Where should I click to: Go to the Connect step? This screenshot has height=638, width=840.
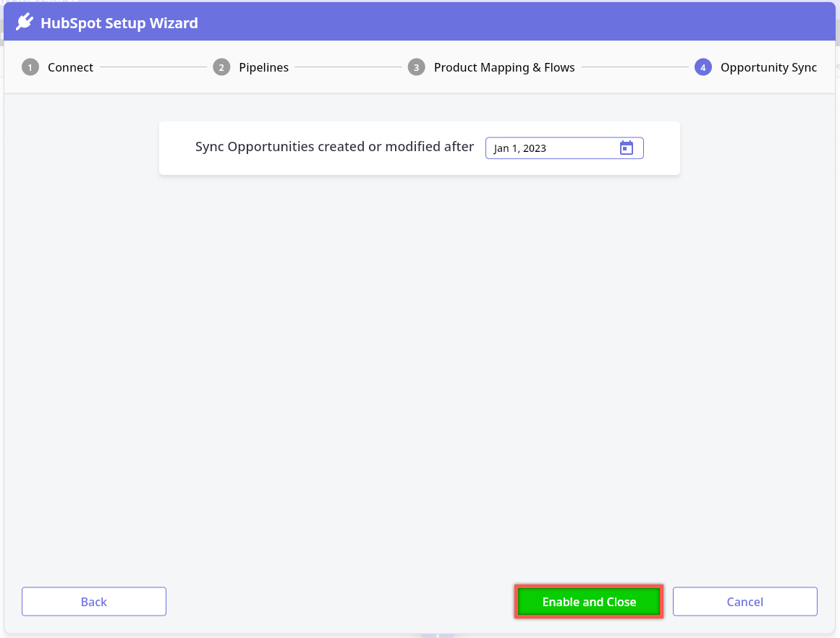(x=70, y=67)
